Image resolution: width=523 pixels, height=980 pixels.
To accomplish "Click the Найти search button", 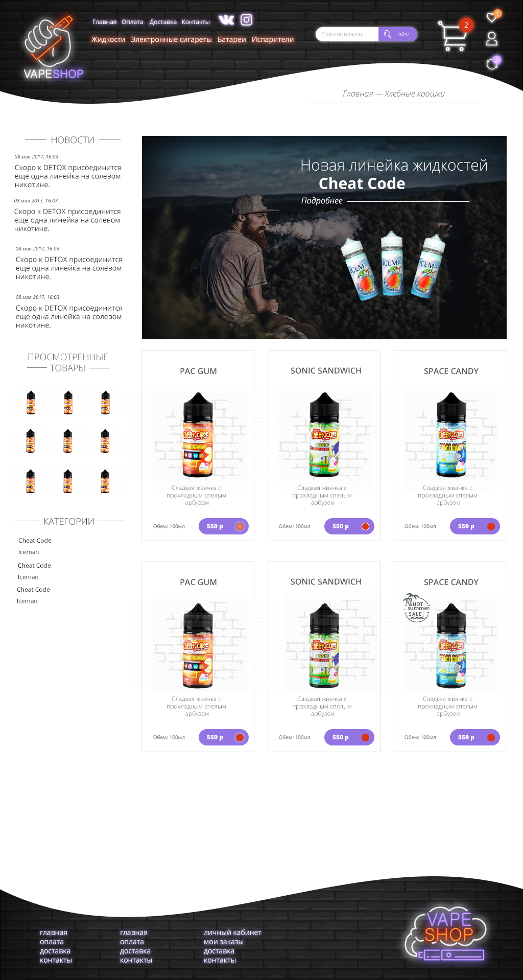I will [398, 34].
